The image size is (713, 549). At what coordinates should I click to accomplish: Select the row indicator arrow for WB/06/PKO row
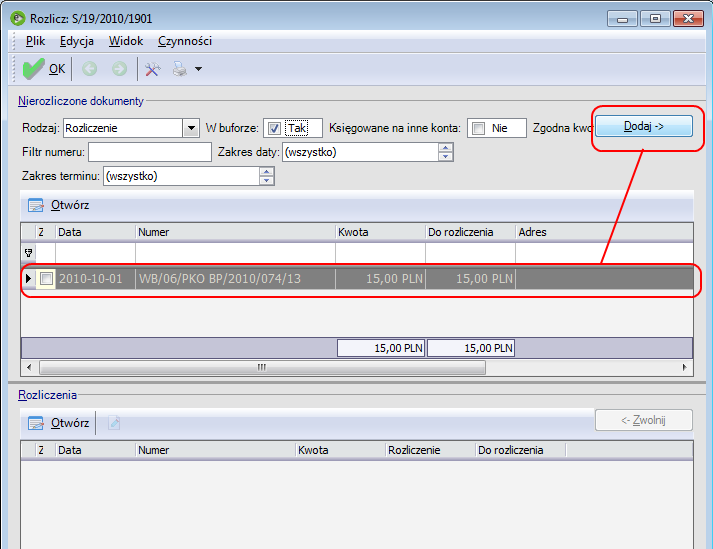pos(28,278)
